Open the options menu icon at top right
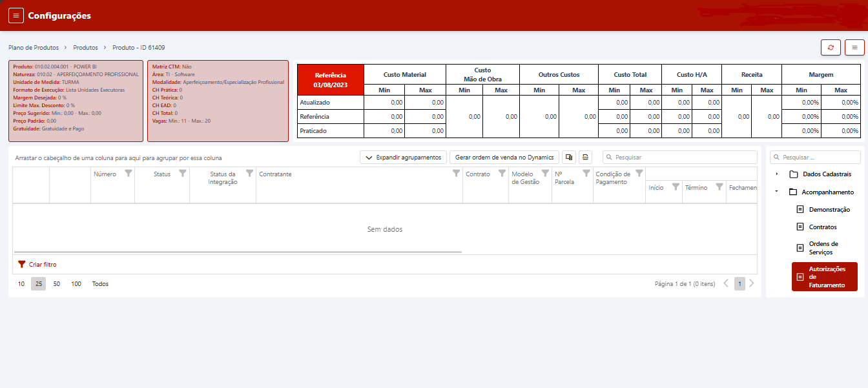 click(854, 47)
